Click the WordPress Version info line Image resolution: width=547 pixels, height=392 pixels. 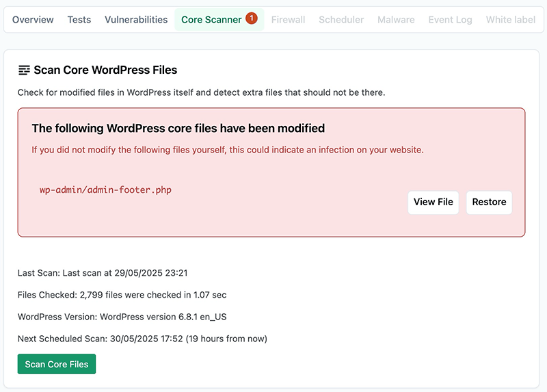122,317
